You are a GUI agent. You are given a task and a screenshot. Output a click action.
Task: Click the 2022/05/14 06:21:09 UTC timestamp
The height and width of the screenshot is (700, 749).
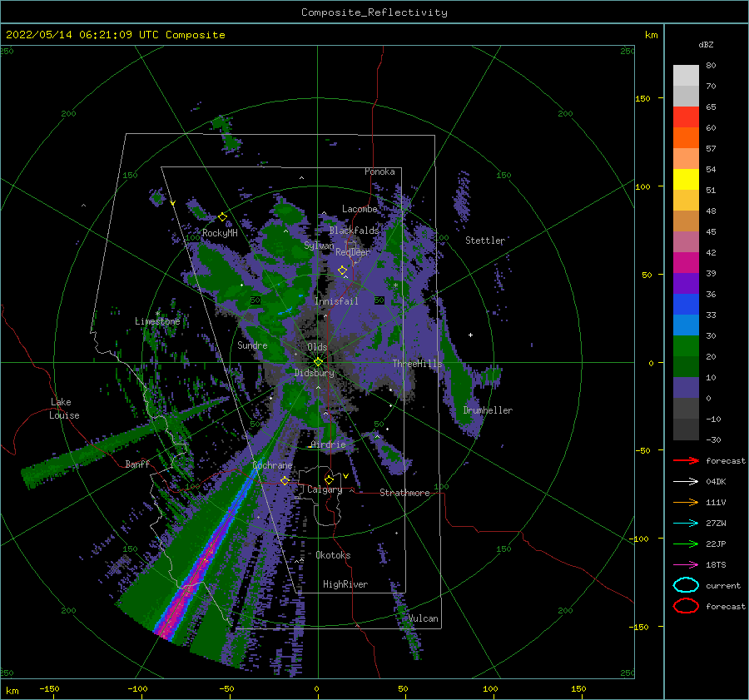tap(82, 35)
